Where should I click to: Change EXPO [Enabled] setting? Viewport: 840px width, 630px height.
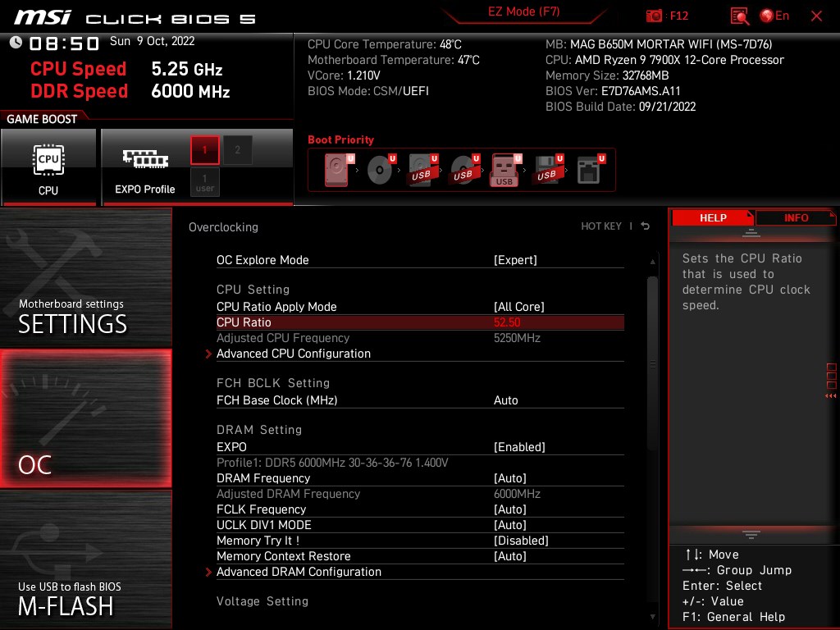[x=420, y=447]
